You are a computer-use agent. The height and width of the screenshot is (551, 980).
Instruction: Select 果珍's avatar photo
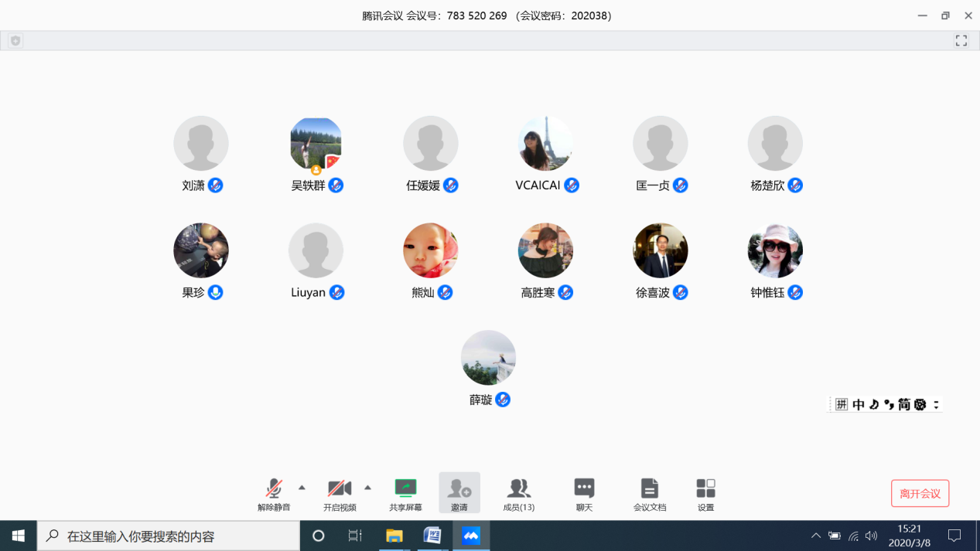coord(201,250)
